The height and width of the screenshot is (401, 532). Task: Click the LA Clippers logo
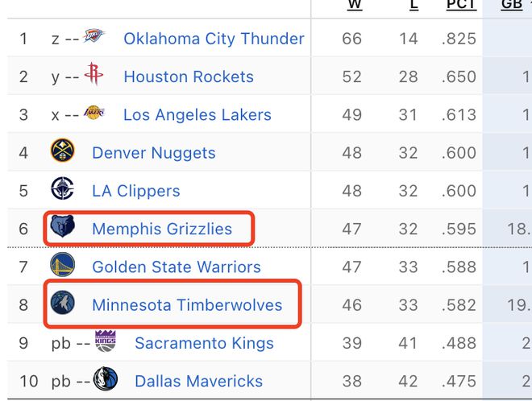pyautogui.click(x=62, y=188)
